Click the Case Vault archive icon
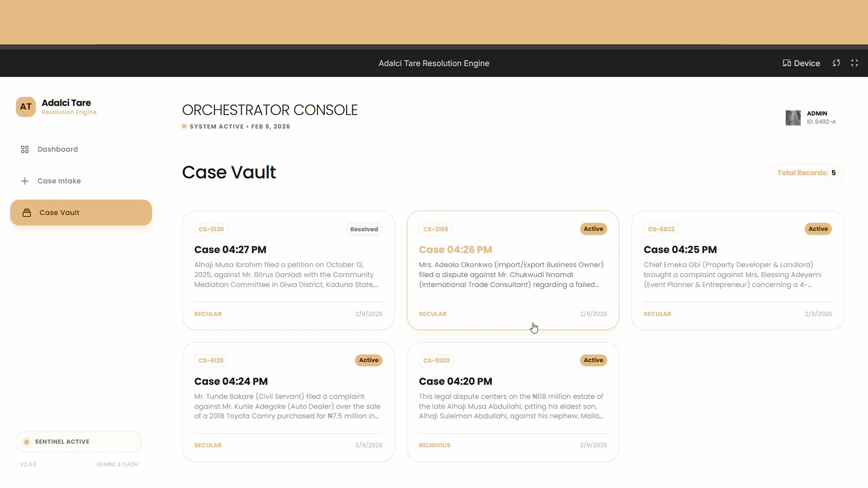 coord(27,213)
